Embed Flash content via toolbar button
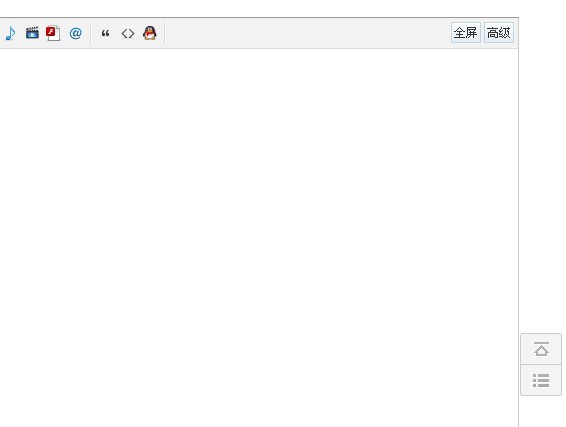The height and width of the screenshot is (427, 566). click(x=53, y=33)
